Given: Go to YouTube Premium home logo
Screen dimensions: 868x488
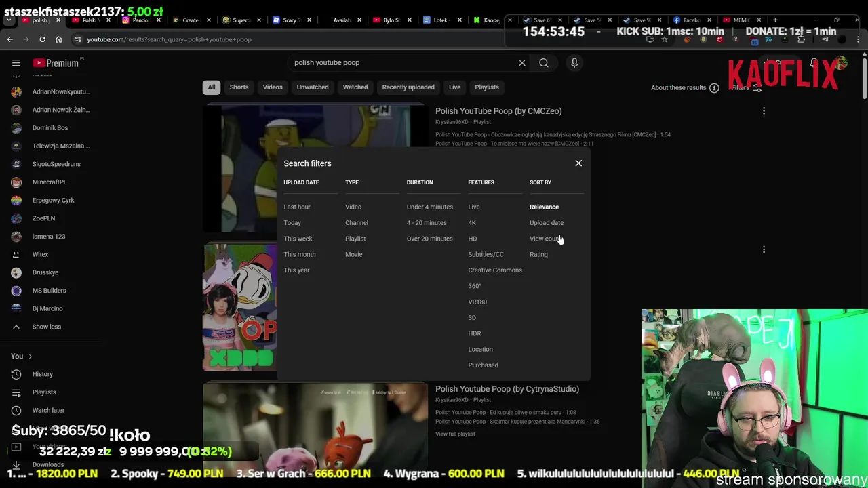Looking at the screenshot, I should point(56,63).
